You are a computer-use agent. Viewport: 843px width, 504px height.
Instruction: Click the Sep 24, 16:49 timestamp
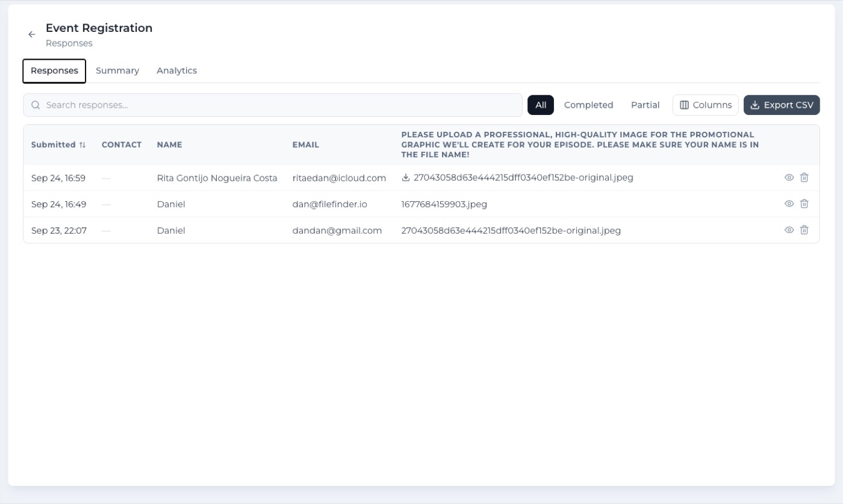tap(58, 204)
